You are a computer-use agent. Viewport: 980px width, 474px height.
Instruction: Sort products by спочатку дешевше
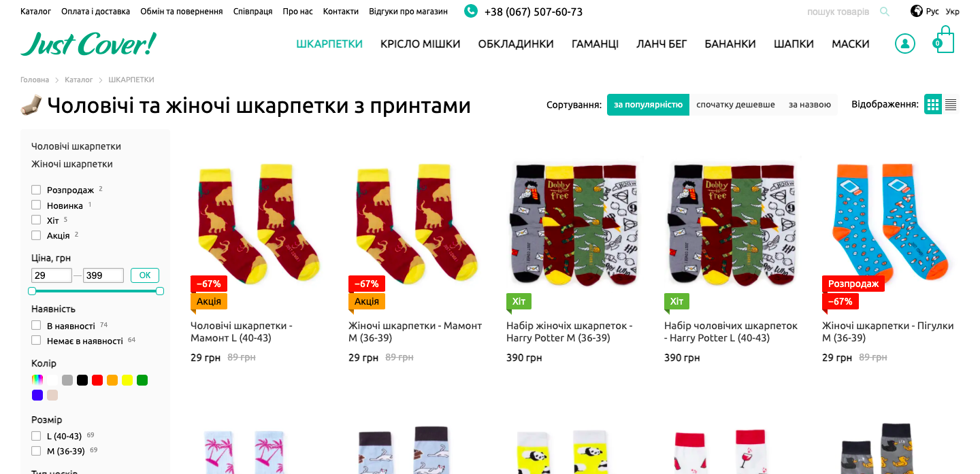point(736,105)
